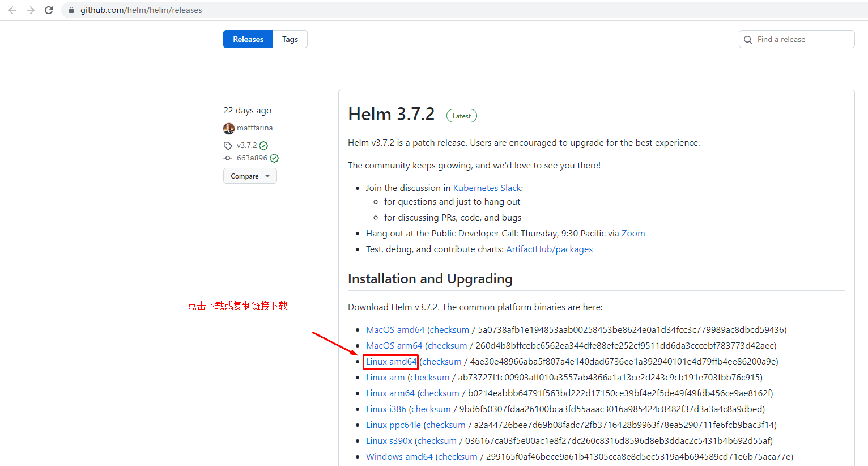Click the Linux arm hash starting ab73727f1c00
This screenshot has height=466, width=868.
[x=609, y=378]
